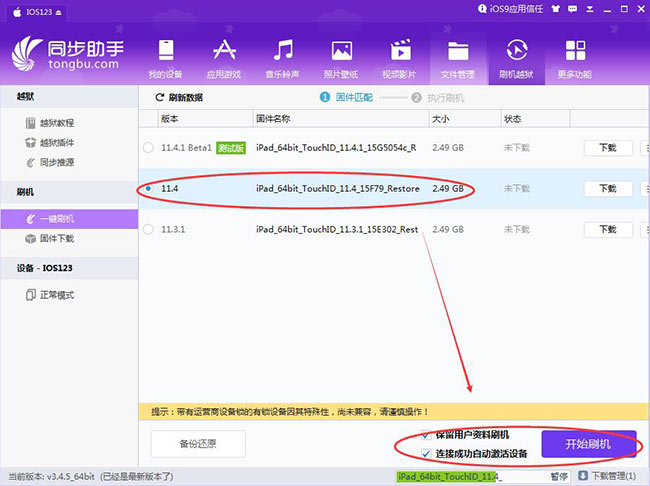
Task: Click the IOS123 device tab
Action: pos(37,12)
